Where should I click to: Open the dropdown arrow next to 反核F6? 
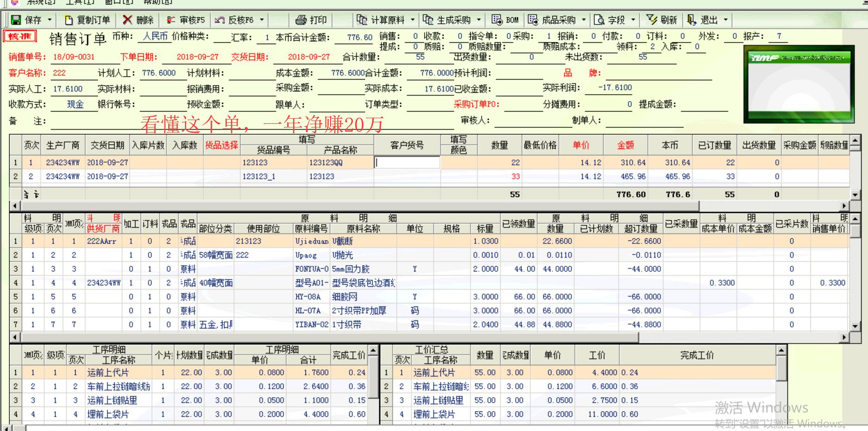pos(262,20)
